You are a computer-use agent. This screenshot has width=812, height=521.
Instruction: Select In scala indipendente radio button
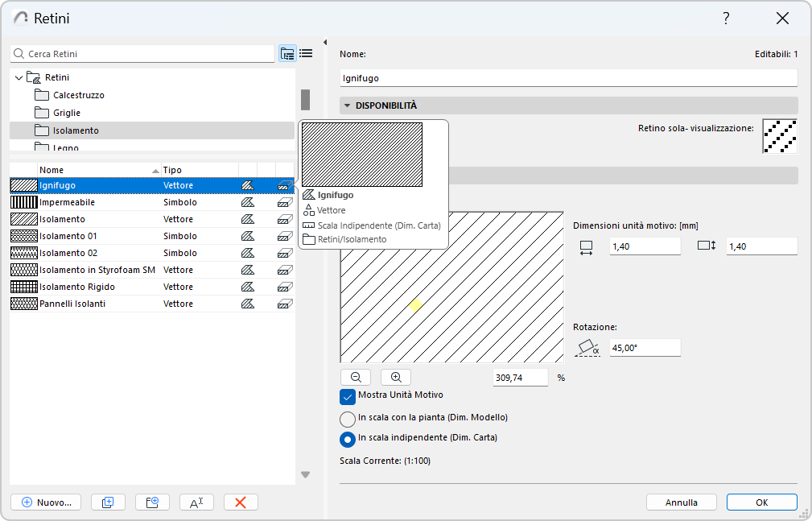click(348, 439)
